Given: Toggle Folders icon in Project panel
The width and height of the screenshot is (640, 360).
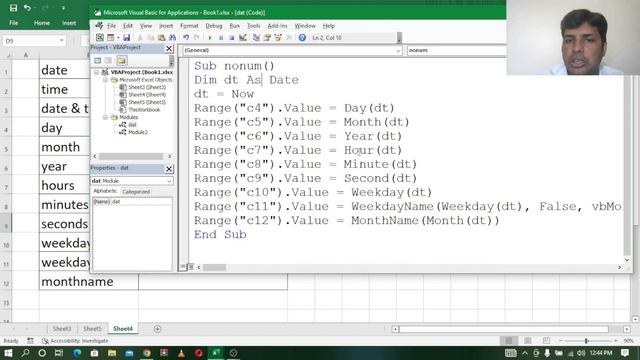Looking at the screenshot, I should (x=121, y=60).
